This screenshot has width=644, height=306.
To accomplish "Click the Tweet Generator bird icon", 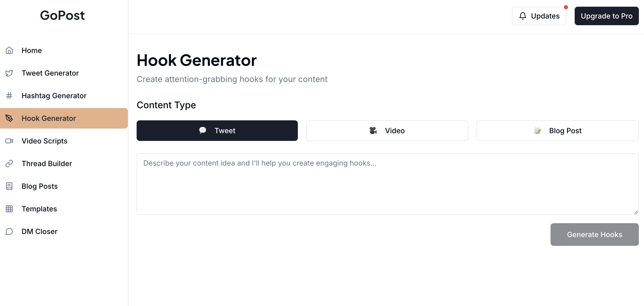I will (x=9, y=73).
